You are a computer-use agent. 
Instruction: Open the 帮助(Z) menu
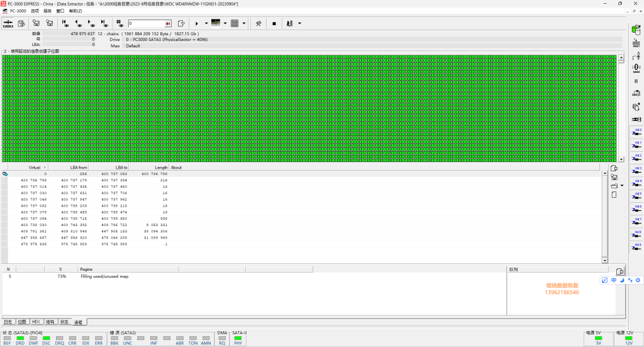click(75, 11)
